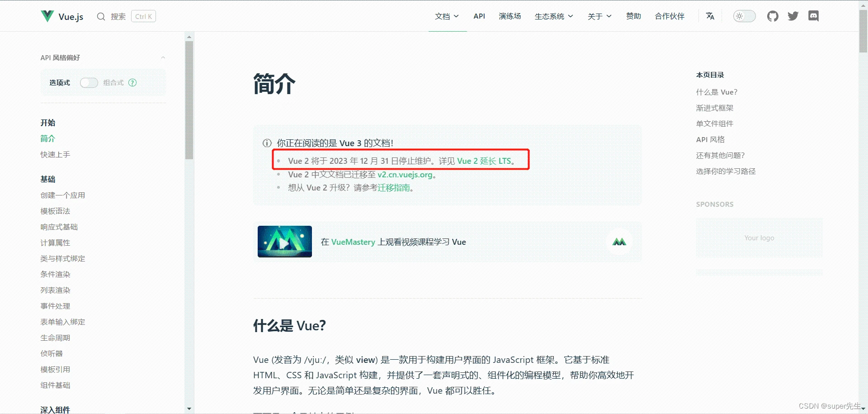Go to 快速上手 in sidebar

[55, 155]
